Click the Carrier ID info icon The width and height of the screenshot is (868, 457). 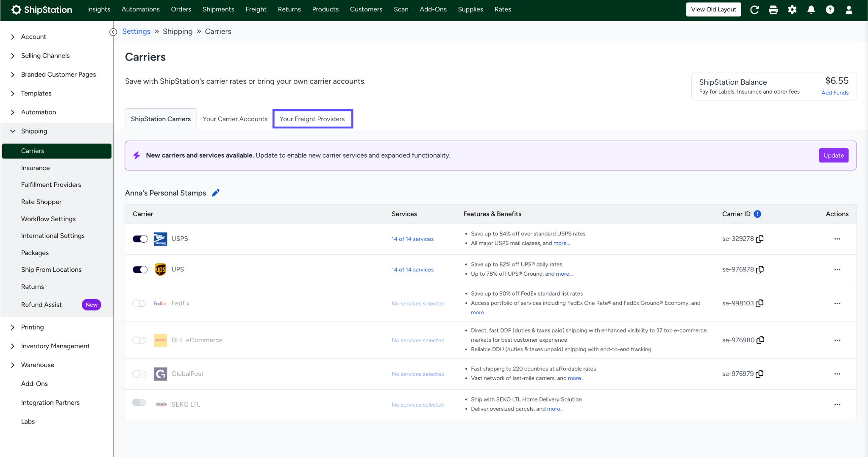(x=758, y=214)
